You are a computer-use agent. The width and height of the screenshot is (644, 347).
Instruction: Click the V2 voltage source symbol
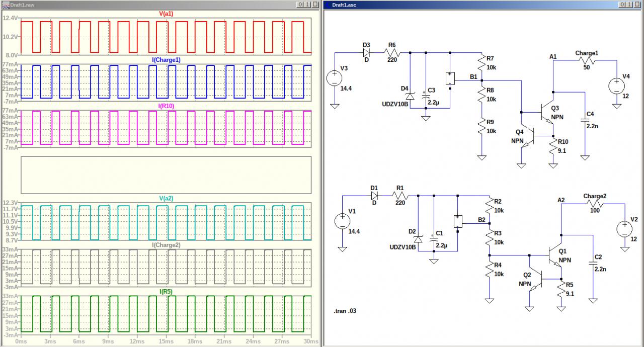pos(624,229)
